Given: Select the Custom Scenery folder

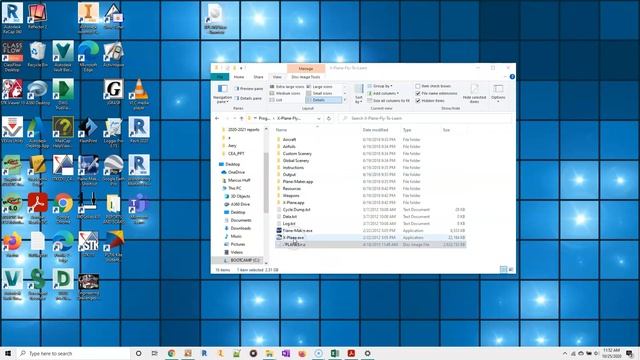Looking at the screenshot, I should click(297, 153).
